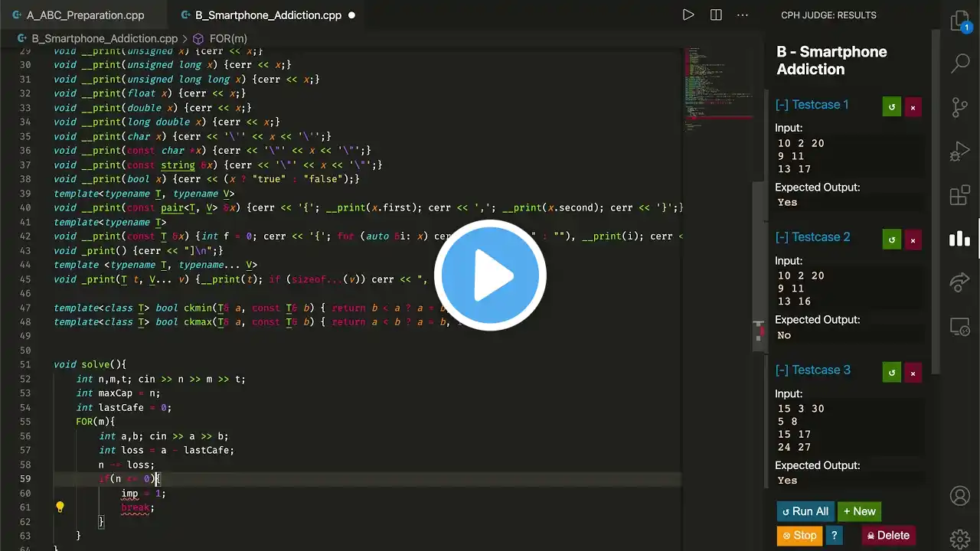
Task: Open the Accounts icon in activity bar
Action: point(959,496)
